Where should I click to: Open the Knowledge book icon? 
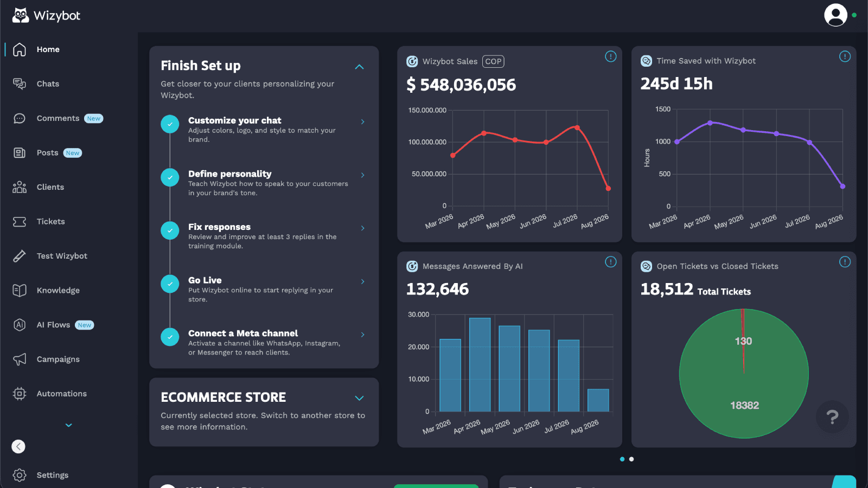tap(20, 291)
